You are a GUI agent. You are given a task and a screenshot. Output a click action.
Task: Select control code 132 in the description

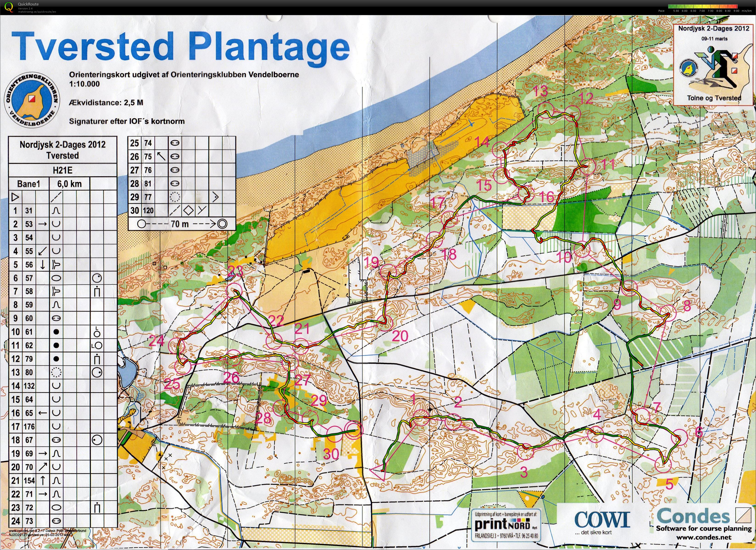pyautogui.click(x=29, y=386)
